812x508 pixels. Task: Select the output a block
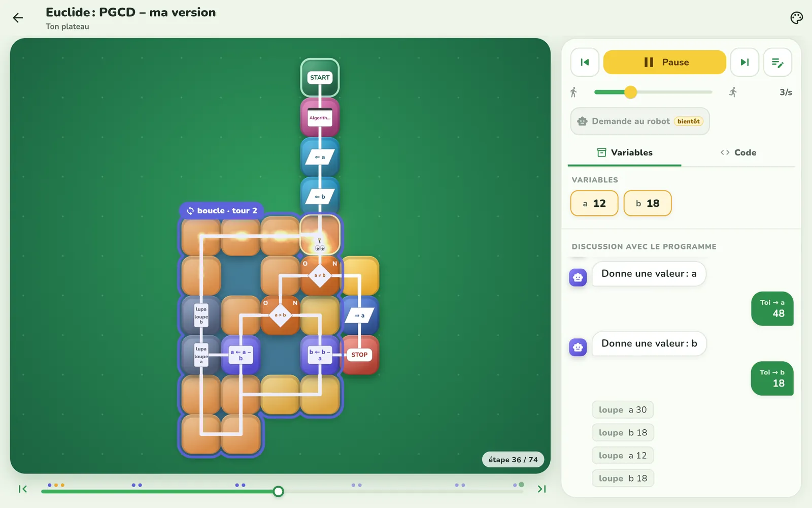coord(359,315)
